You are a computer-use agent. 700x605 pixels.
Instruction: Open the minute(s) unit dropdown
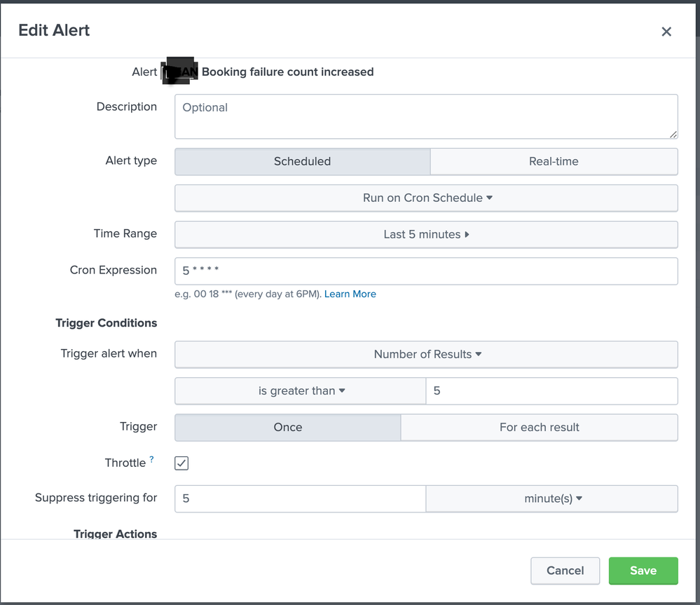tap(552, 499)
